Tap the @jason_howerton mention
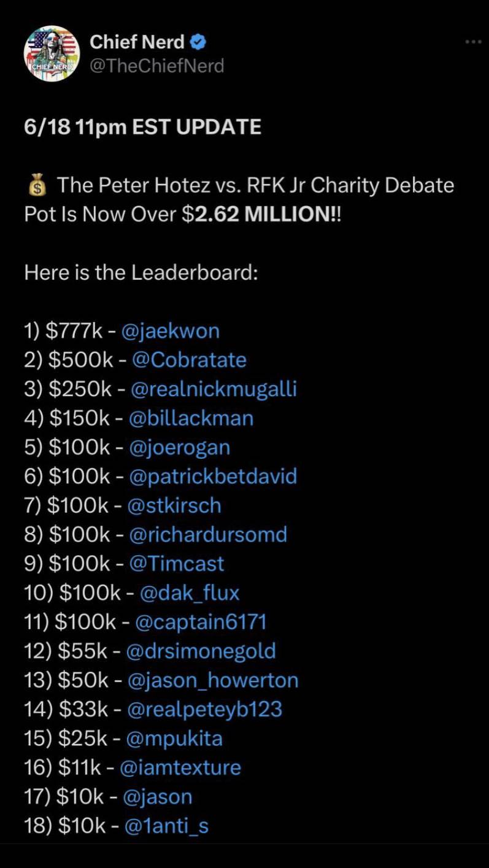The width and height of the screenshot is (489, 868). coord(212,680)
